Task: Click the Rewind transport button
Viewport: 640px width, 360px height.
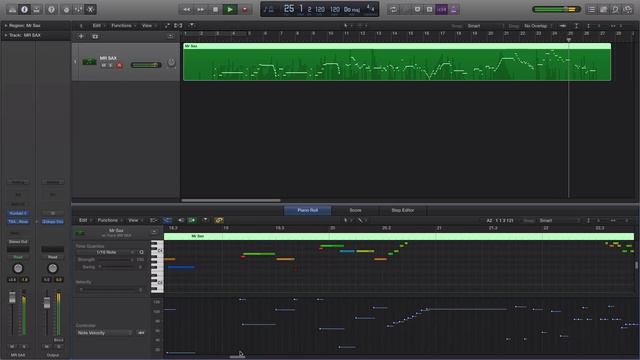Action: (x=187, y=9)
